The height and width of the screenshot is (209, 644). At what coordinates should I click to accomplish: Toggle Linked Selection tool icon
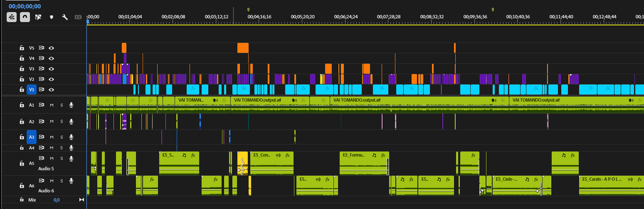pos(38,17)
